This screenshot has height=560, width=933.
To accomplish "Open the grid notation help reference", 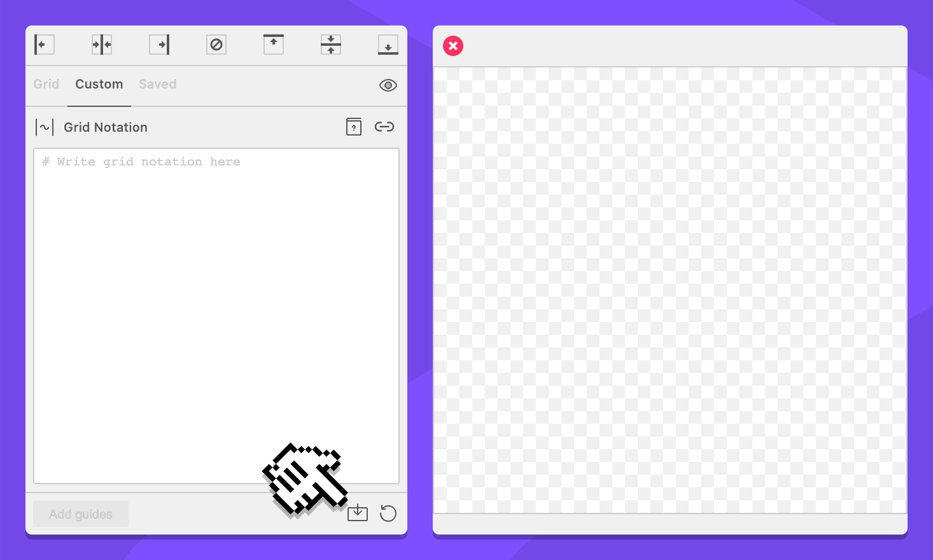I will pyautogui.click(x=354, y=127).
